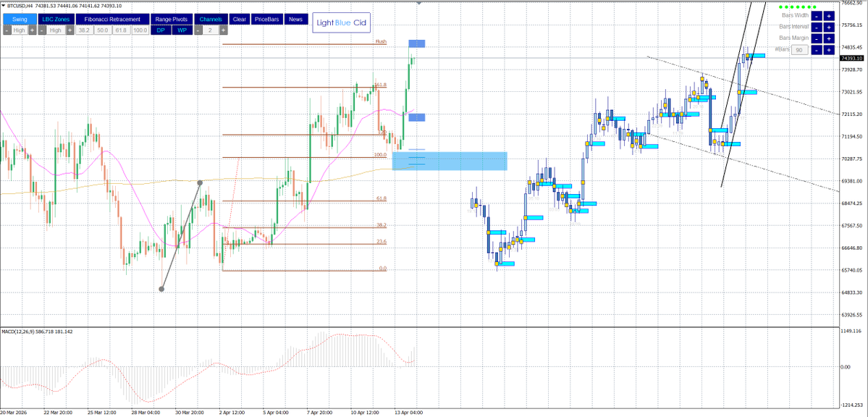This screenshot has width=868, height=417.
Task: Increase the #Bars count with plus
Action: click(x=829, y=50)
